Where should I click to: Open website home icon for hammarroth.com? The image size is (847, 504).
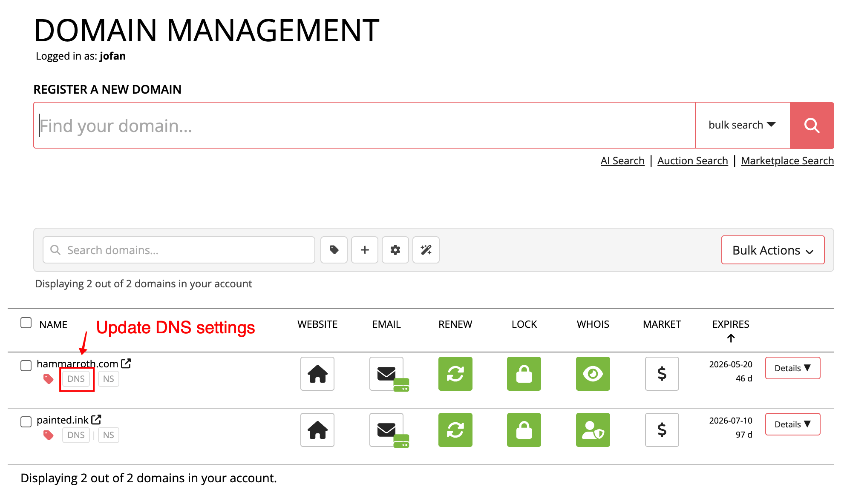pyautogui.click(x=317, y=374)
